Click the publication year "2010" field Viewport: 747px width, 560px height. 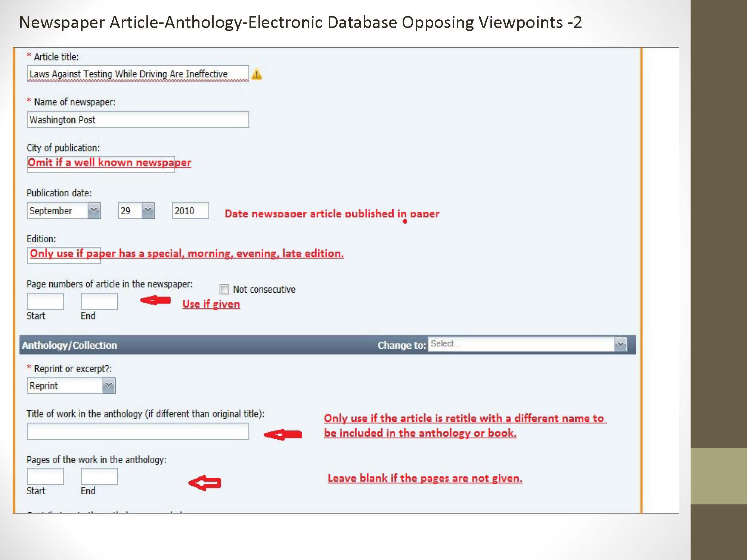[x=190, y=211]
